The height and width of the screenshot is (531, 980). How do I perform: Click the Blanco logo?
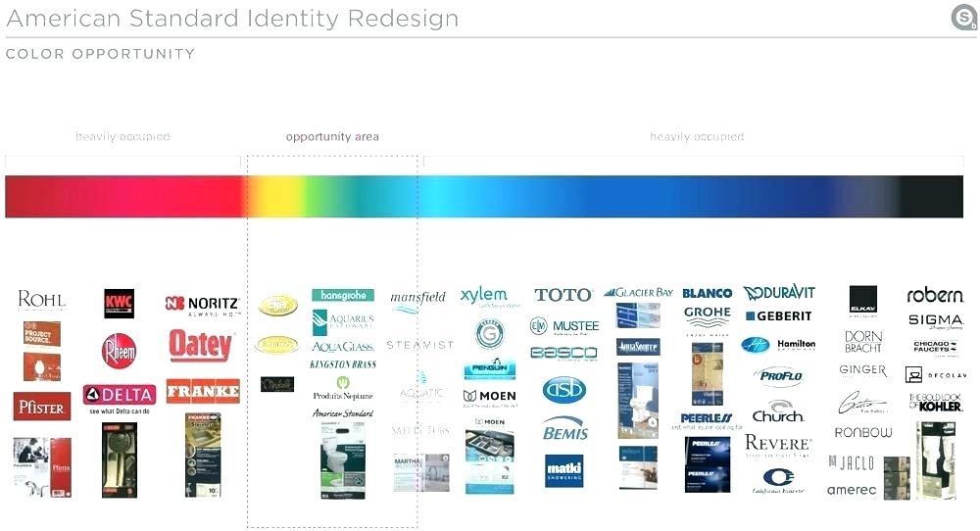point(707,293)
